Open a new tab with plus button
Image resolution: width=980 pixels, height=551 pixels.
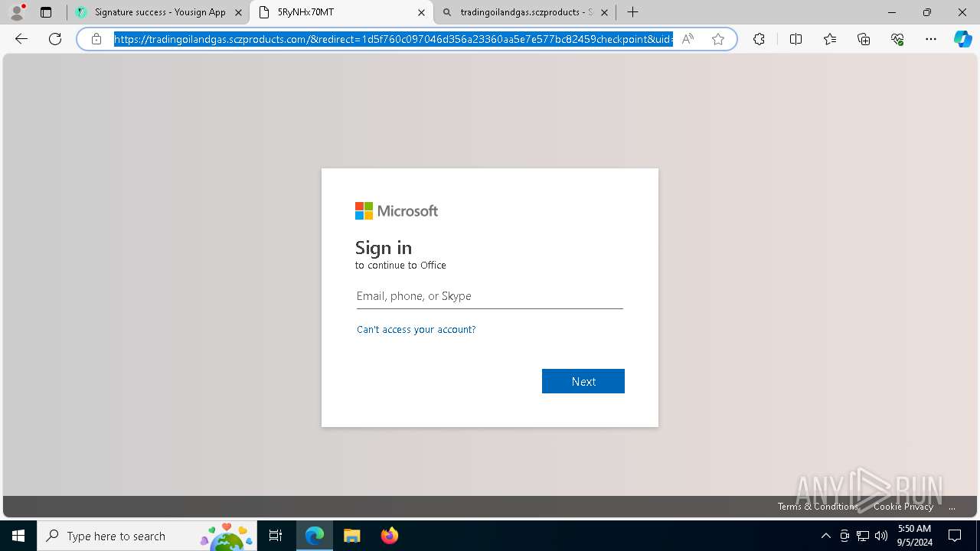pyautogui.click(x=632, y=12)
